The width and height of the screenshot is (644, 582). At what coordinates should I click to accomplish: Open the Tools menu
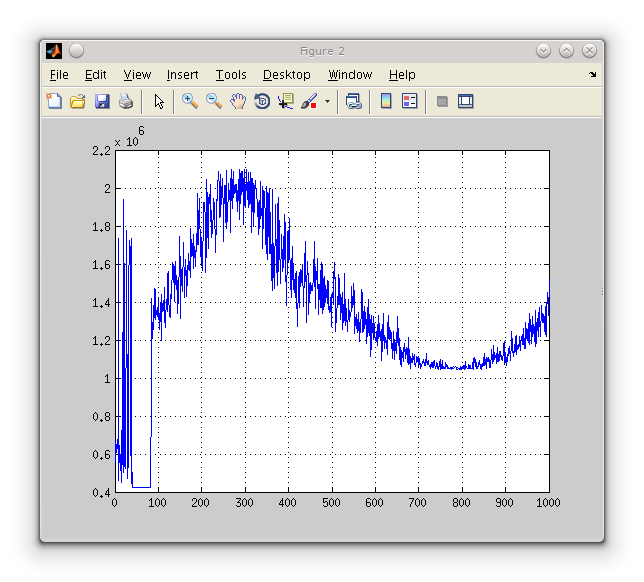(231, 75)
